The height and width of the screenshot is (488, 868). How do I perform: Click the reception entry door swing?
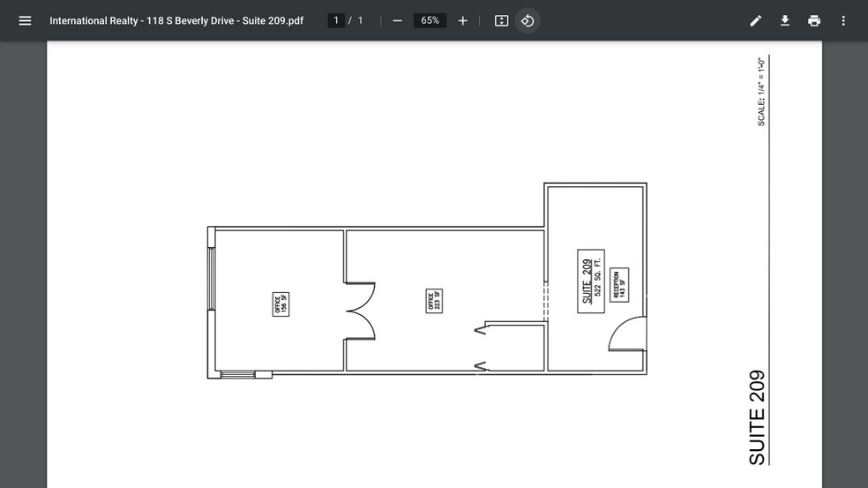point(625,335)
